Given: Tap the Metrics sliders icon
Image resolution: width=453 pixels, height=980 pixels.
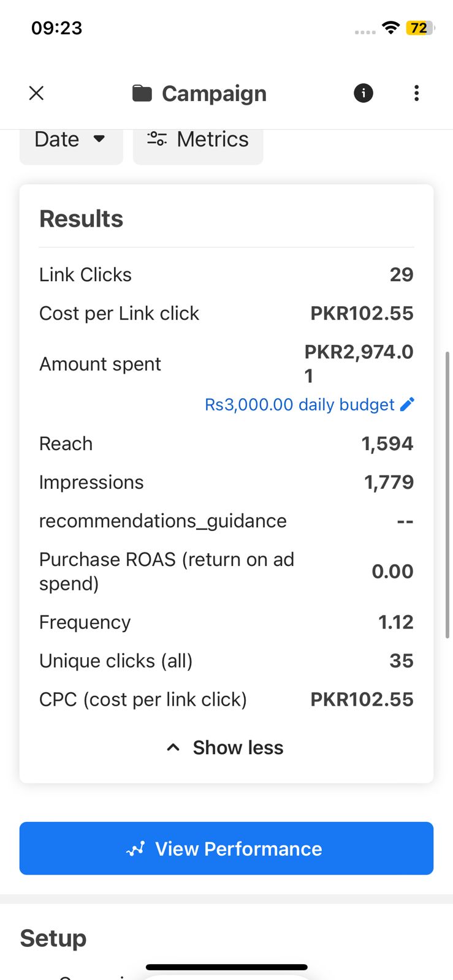Looking at the screenshot, I should pyautogui.click(x=157, y=139).
